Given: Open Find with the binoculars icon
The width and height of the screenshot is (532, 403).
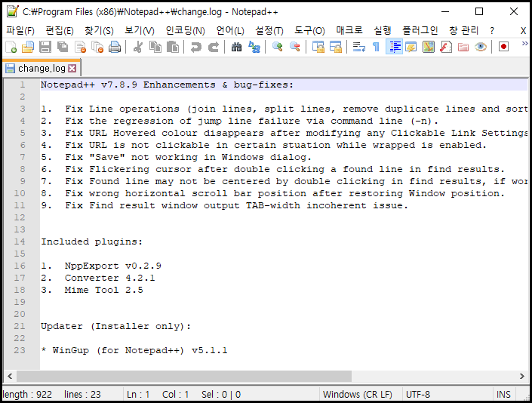Looking at the screenshot, I should [236, 47].
